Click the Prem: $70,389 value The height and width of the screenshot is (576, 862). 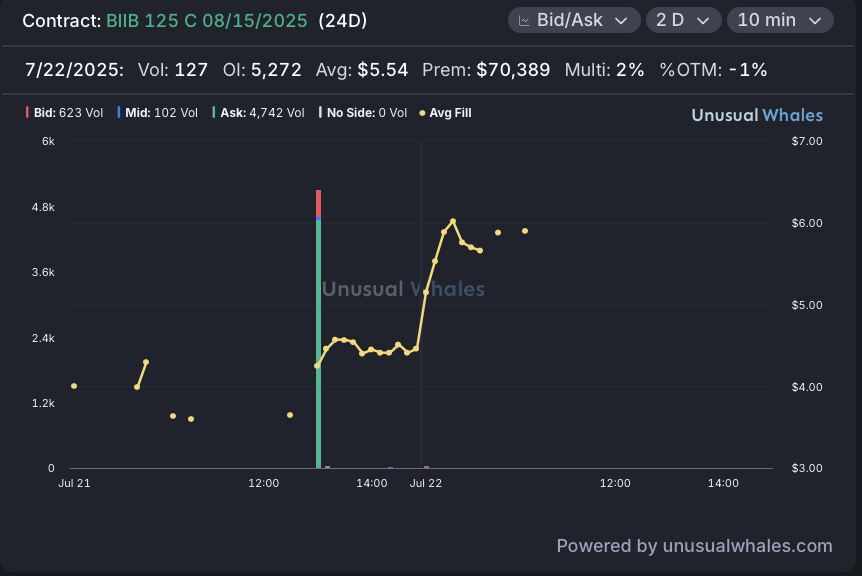tap(486, 70)
